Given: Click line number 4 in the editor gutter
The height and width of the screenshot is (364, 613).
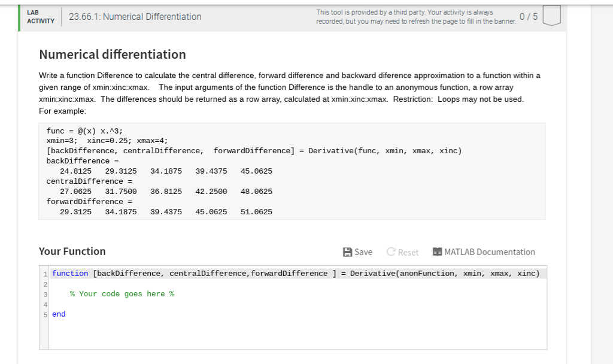Looking at the screenshot, I should (44, 304).
